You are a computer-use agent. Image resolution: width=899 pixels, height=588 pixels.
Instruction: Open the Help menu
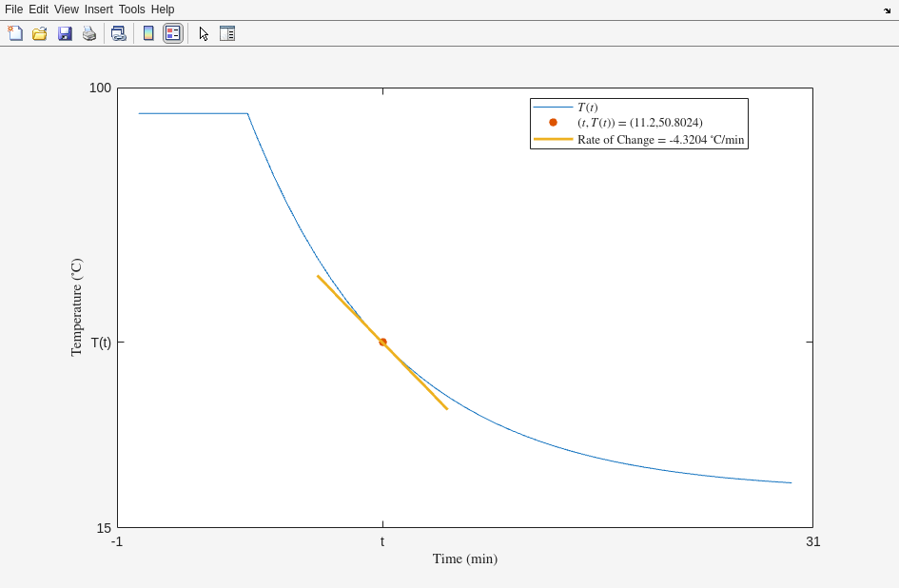pos(163,10)
